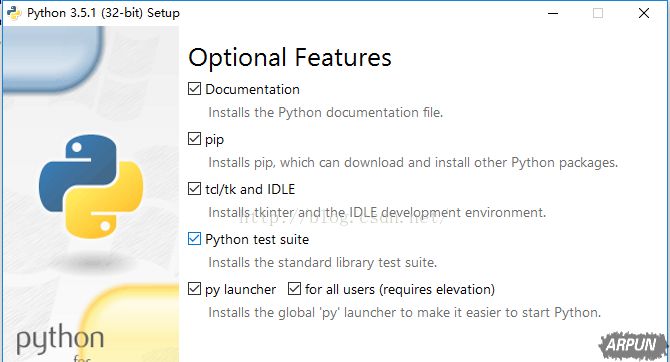Click 'Installs the standard library test suite.'
This screenshot has width=670, height=362.
coord(323,262)
